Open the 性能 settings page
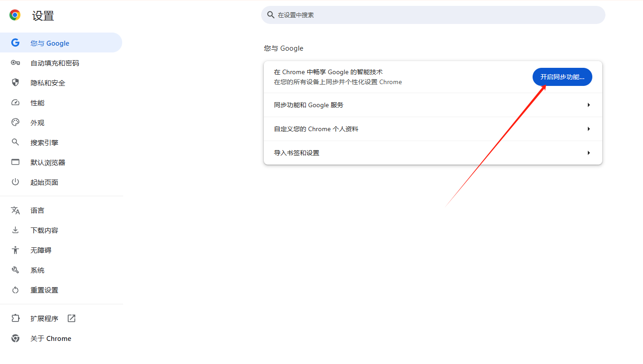This screenshot has height=364, width=643. tap(61, 103)
